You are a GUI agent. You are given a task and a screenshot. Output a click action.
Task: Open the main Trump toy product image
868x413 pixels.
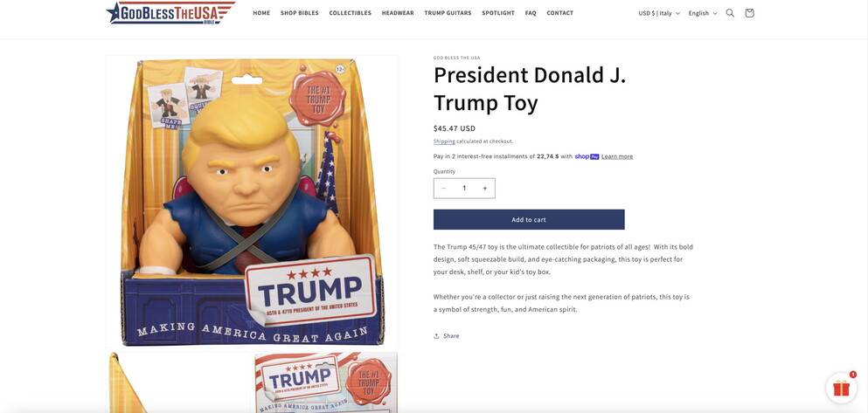(252, 201)
